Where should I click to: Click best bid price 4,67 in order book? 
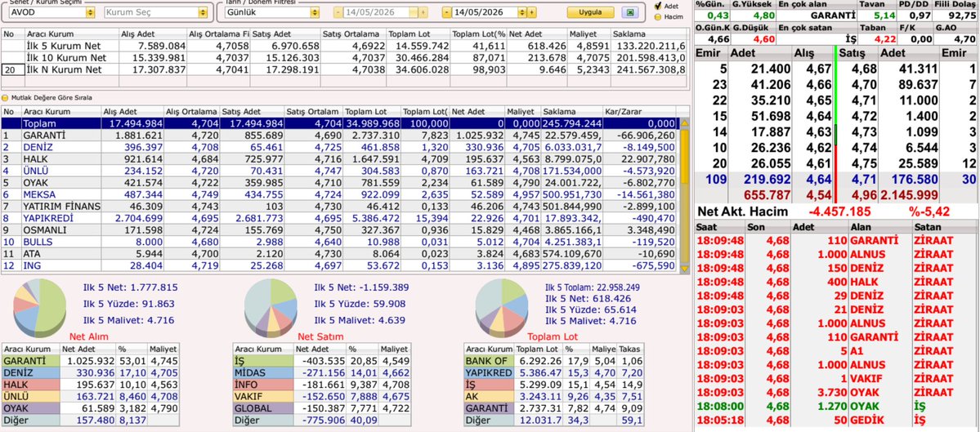(819, 69)
